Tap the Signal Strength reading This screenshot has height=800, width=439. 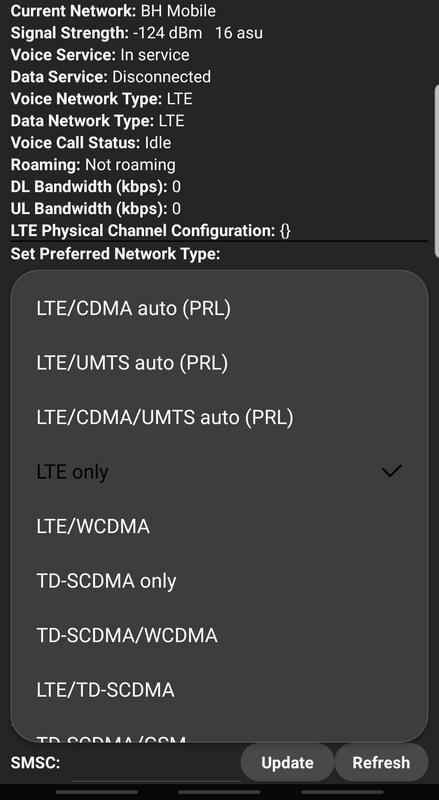coord(137,33)
